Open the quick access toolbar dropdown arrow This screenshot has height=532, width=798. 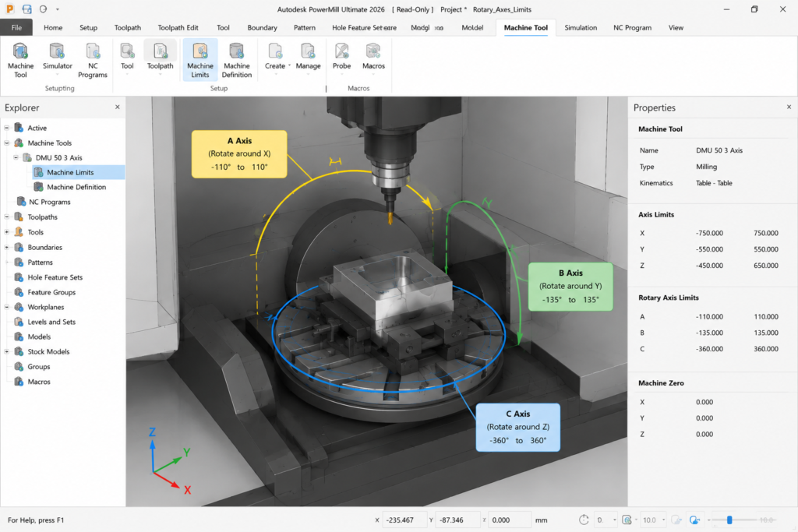click(58, 9)
